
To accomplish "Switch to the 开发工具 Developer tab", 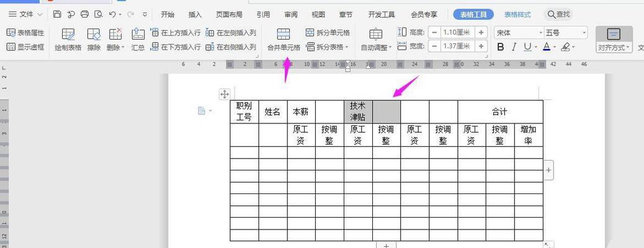I will tap(382, 14).
